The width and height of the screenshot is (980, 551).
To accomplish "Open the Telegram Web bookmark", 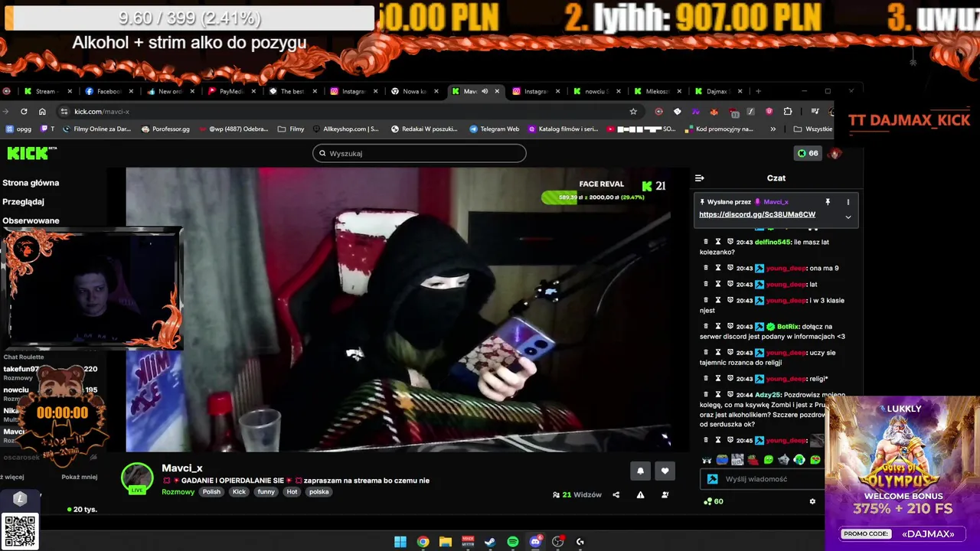I will coord(494,129).
